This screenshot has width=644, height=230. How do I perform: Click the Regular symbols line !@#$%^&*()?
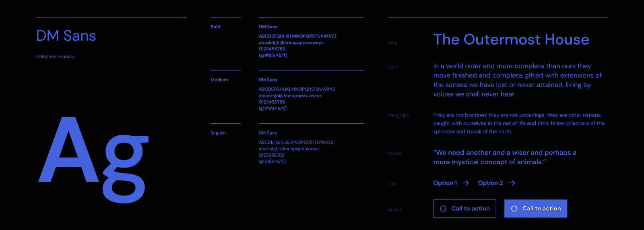(272, 162)
